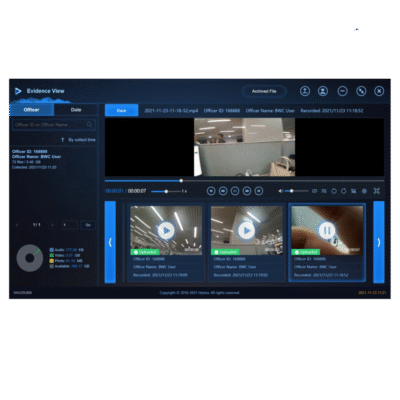
Task: Click the search magnifier icon
Action: (x=89, y=125)
